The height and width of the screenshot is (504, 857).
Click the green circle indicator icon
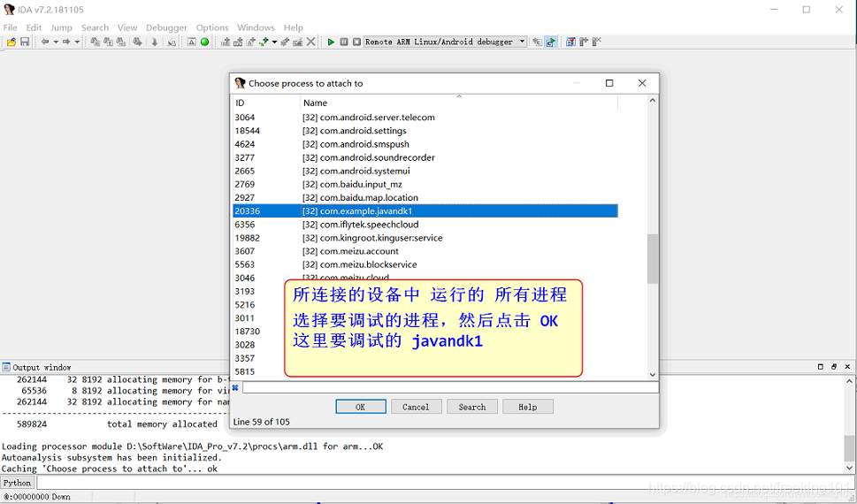(x=204, y=42)
